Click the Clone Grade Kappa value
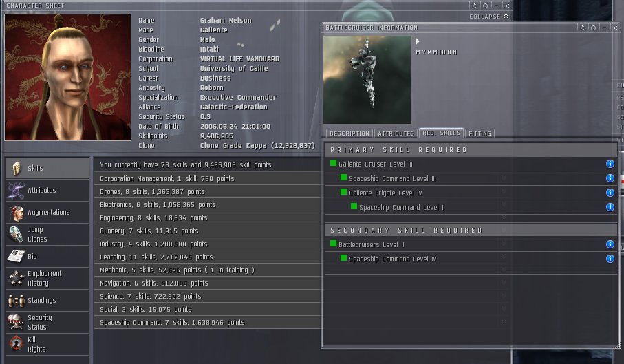Screen dimensions: 624x364 point(257,146)
